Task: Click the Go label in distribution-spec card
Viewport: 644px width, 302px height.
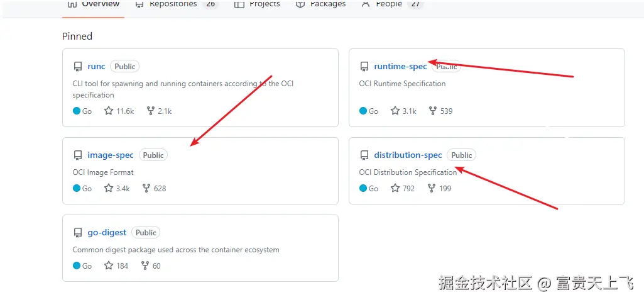Action: (x=373, y=189)
